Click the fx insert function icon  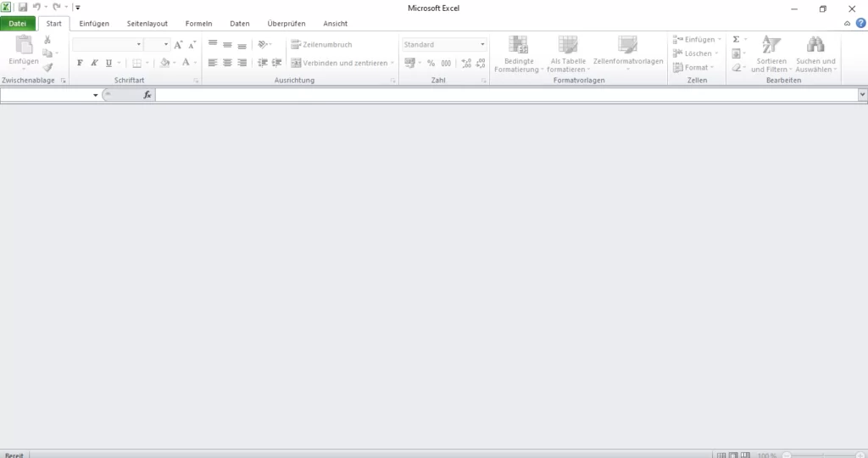pos(147,95)
